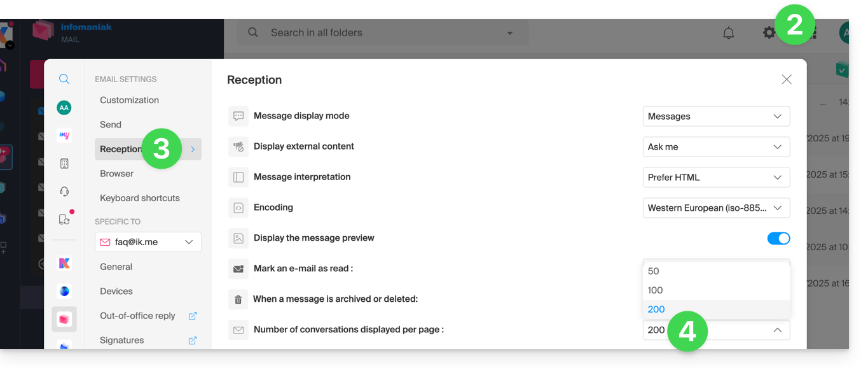
Task: Open the Message interpretation dropdown
Action: pyautogui.click(x=716, y=178)
